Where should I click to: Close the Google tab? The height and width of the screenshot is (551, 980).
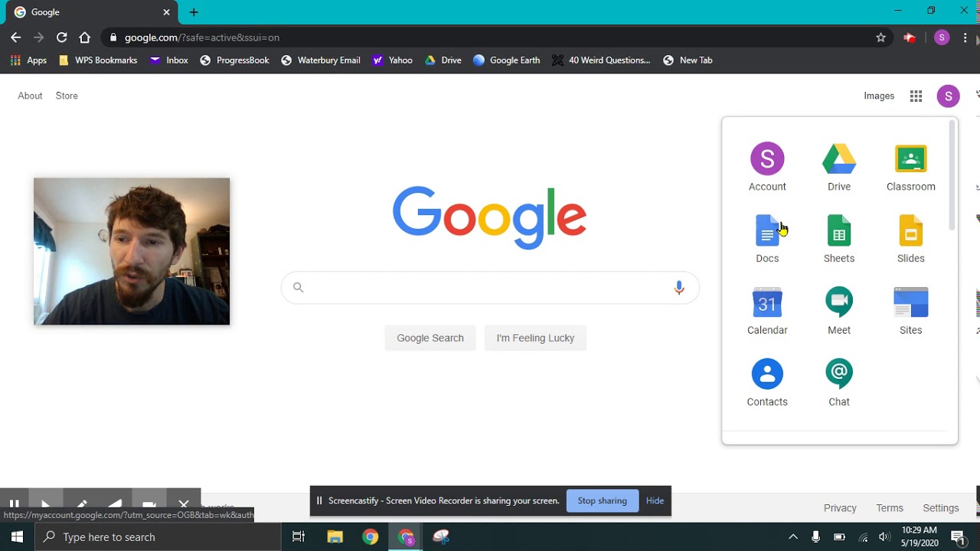point(166,12)
